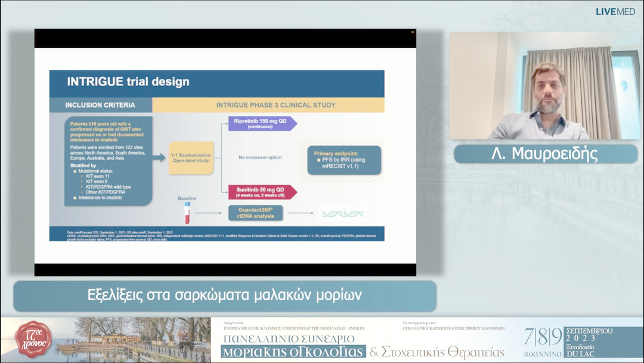Click the INTRIGUE PHASE 3 CLINICAL STUDY header

267,105
